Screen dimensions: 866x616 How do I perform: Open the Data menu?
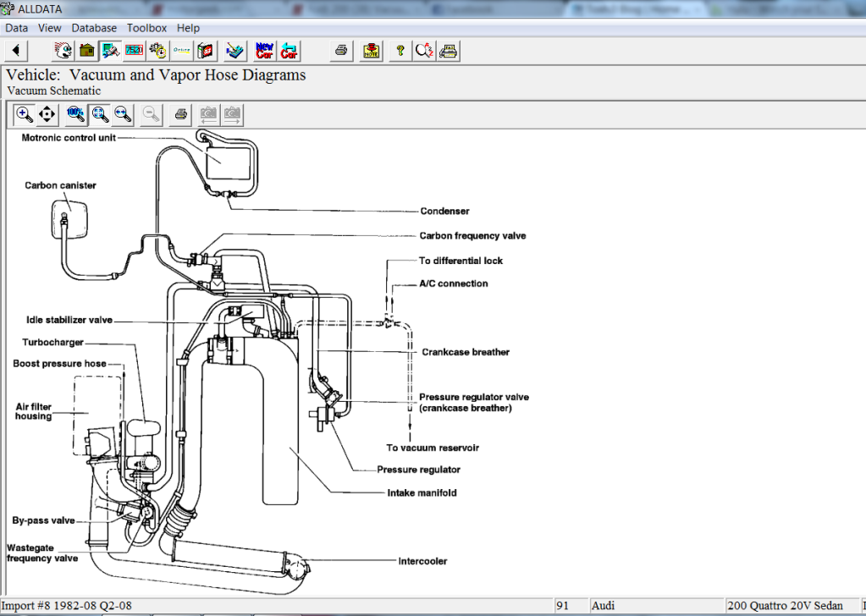pos(16,28)
